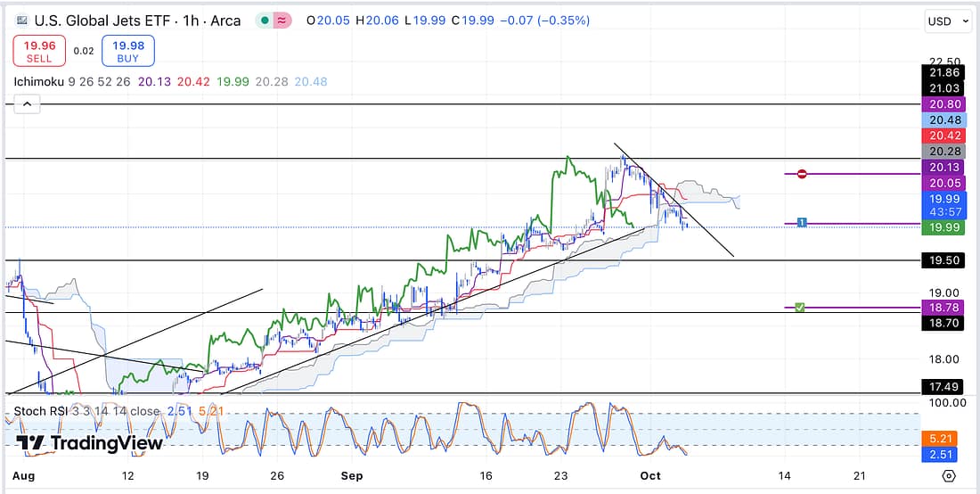Open the USD currency dropdown

[944, 21]
